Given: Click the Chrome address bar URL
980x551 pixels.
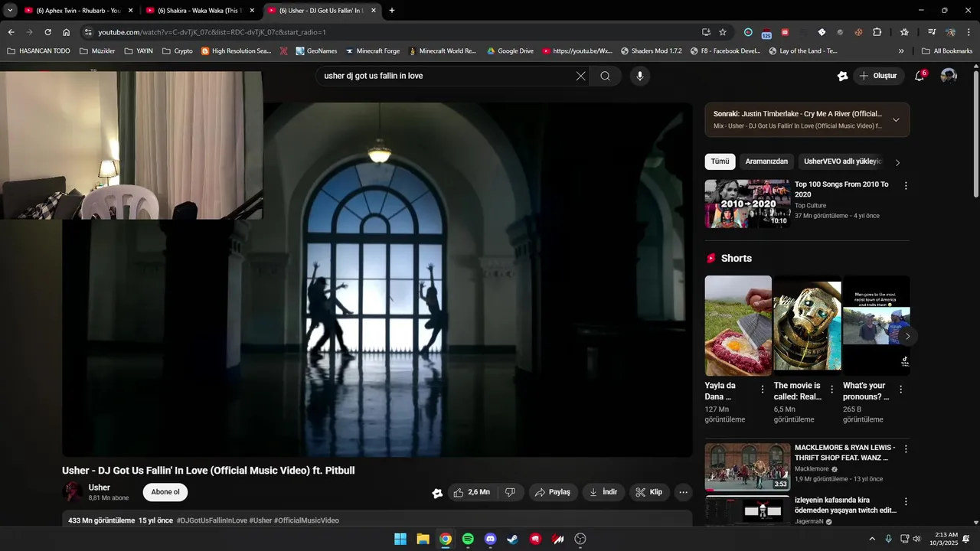Looking at the screenshot, I should 211,32.
